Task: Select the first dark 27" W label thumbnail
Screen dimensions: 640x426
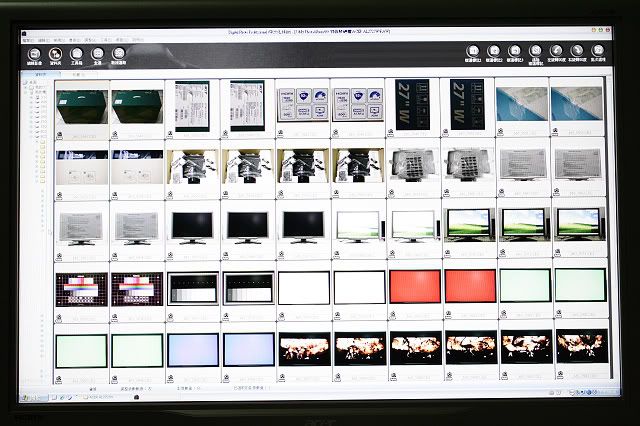Action: tap(413, 104)
